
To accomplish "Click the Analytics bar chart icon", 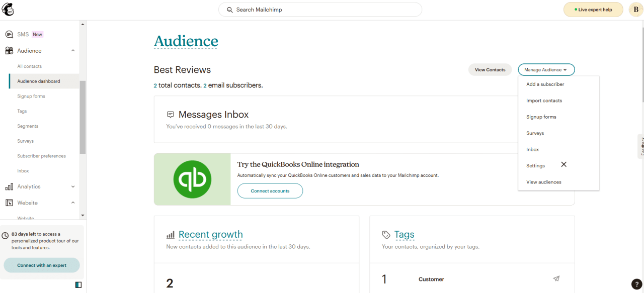I will [x=9, y=186].
